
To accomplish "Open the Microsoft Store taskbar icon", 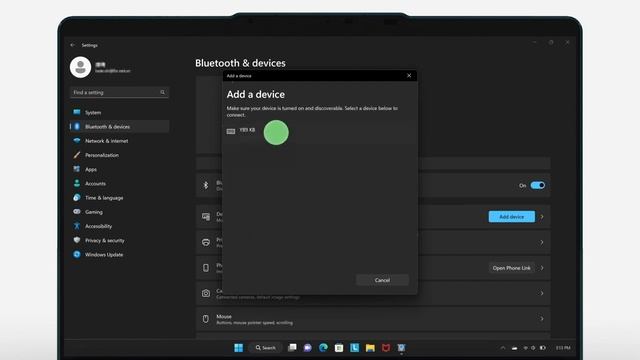I will pyautogui.click(x=339, y=348).
